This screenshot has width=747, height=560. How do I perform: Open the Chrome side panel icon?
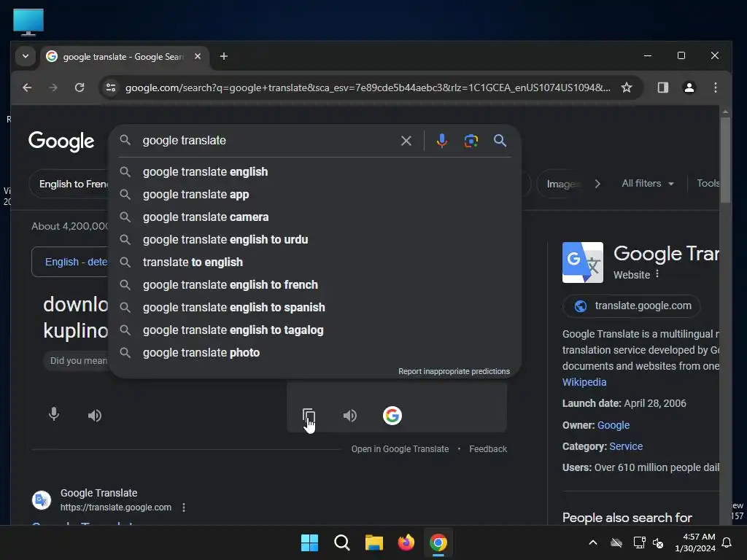pos(662,87)
